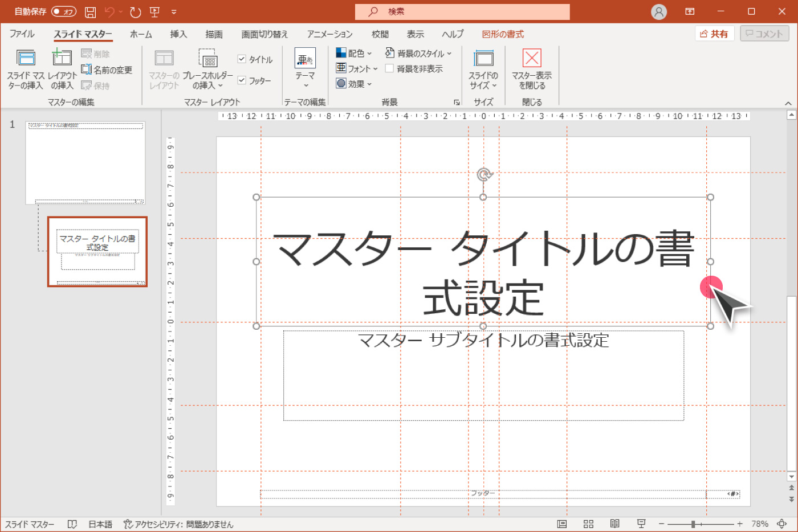Switch to アニメーション tab
798x532 pixels.
point(329,34)
